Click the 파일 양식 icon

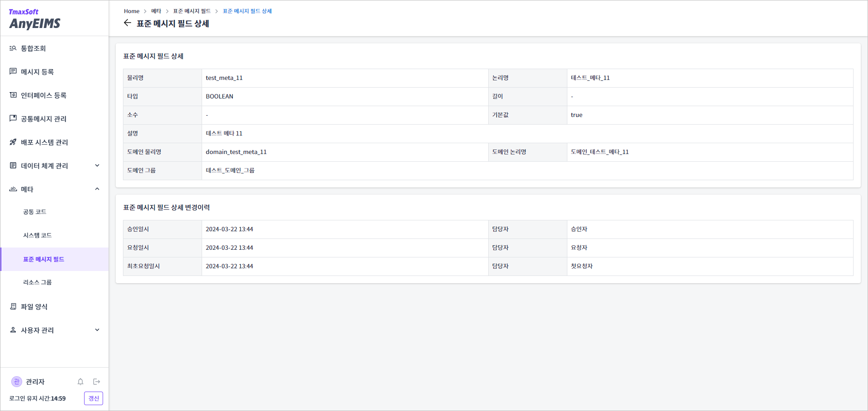point(13,306)
